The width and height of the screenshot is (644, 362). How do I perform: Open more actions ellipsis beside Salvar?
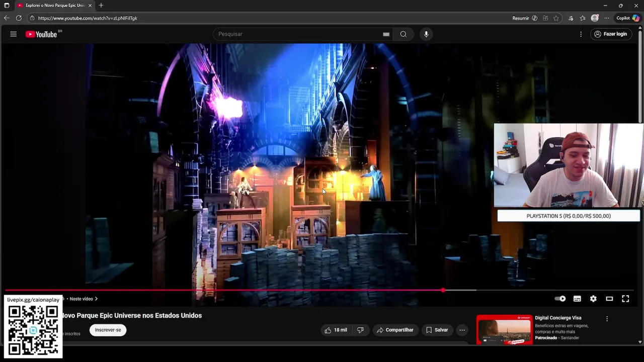click(462, 330)
